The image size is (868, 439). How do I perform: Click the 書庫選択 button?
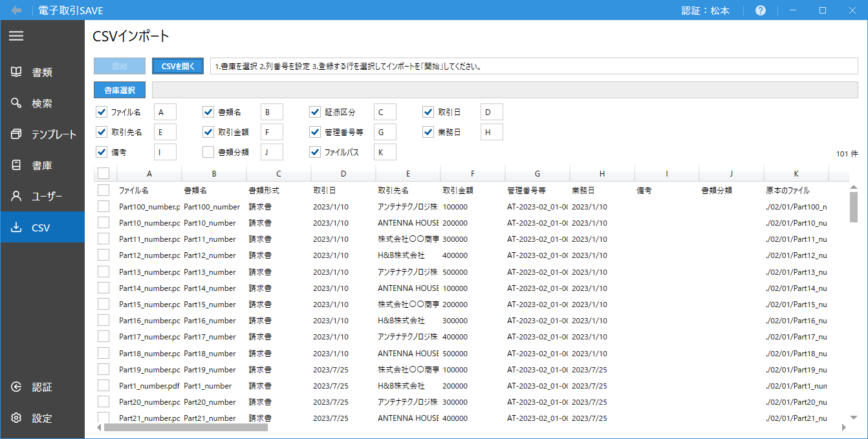pos(120,90)
